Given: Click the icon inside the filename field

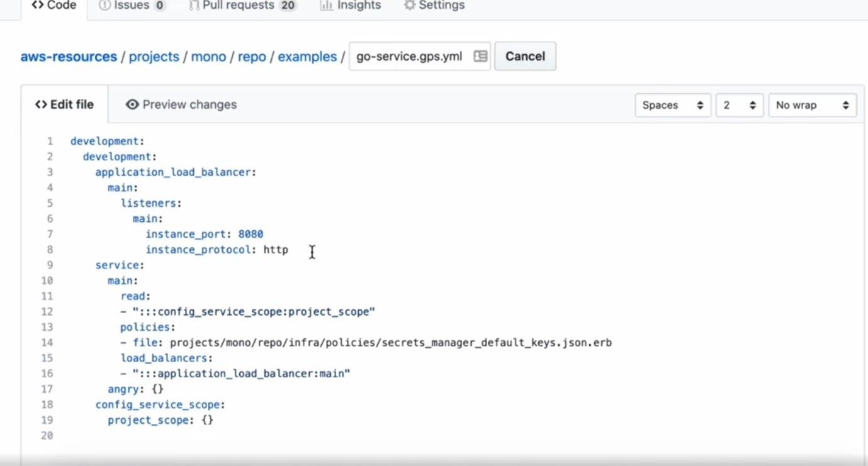Looking at the screenshot, I should pos(480,57).
